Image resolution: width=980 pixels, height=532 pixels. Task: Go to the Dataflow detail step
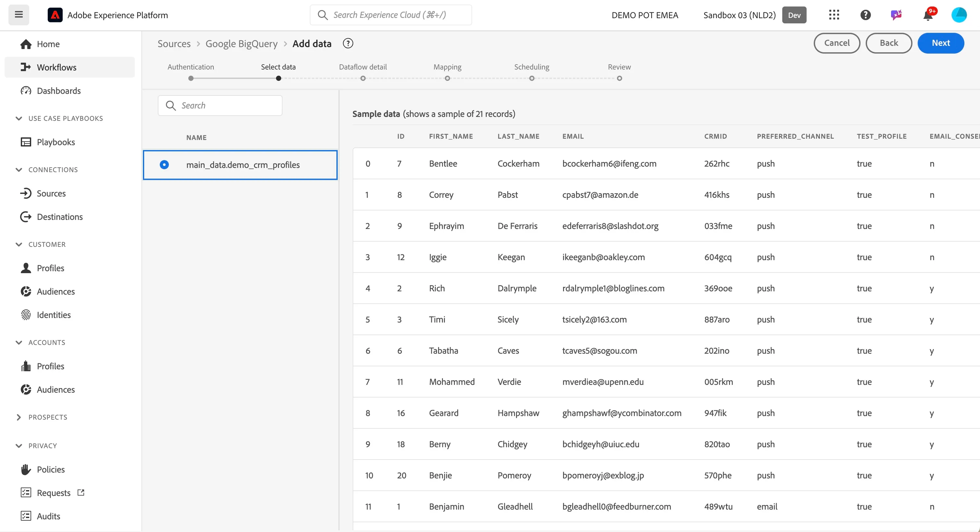pyautogui.click(x=363, y=72)
